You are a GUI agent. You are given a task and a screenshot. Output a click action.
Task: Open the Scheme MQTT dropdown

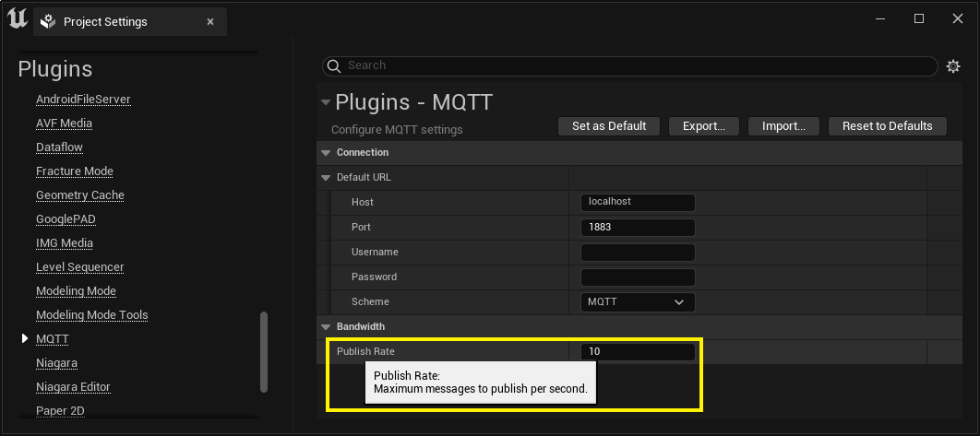[638, 301]
